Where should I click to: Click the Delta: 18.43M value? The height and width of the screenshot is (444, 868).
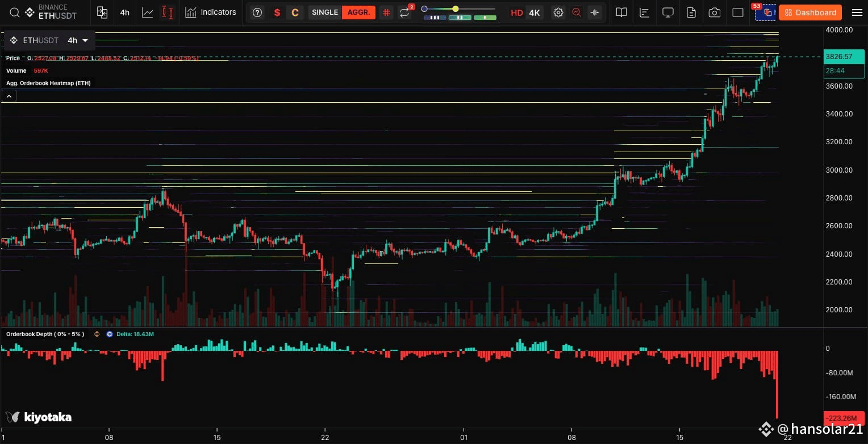tap(135, 334)
